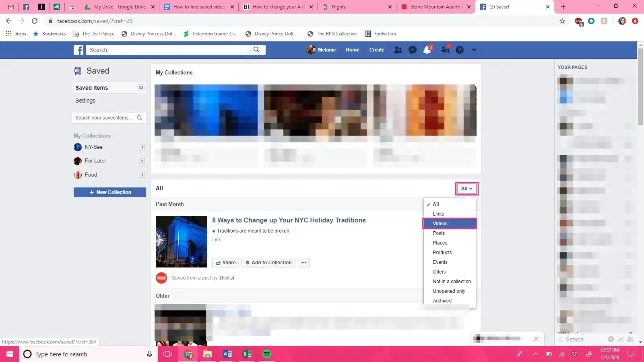This screenshot has width=644, height=362.
Task: Open Facebook Help via the question mark icon
Action: [460, 49]
